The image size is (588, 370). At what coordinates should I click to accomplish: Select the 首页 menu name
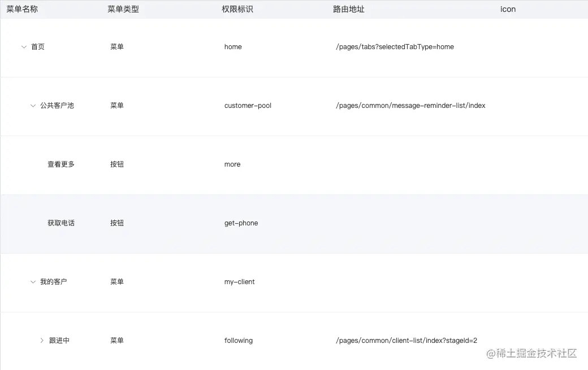coord(37,47)
